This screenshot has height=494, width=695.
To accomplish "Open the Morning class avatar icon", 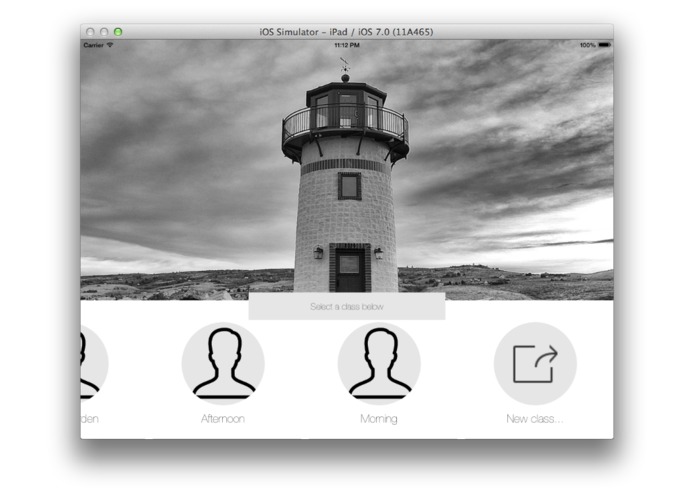I will [x=379, y=363].
